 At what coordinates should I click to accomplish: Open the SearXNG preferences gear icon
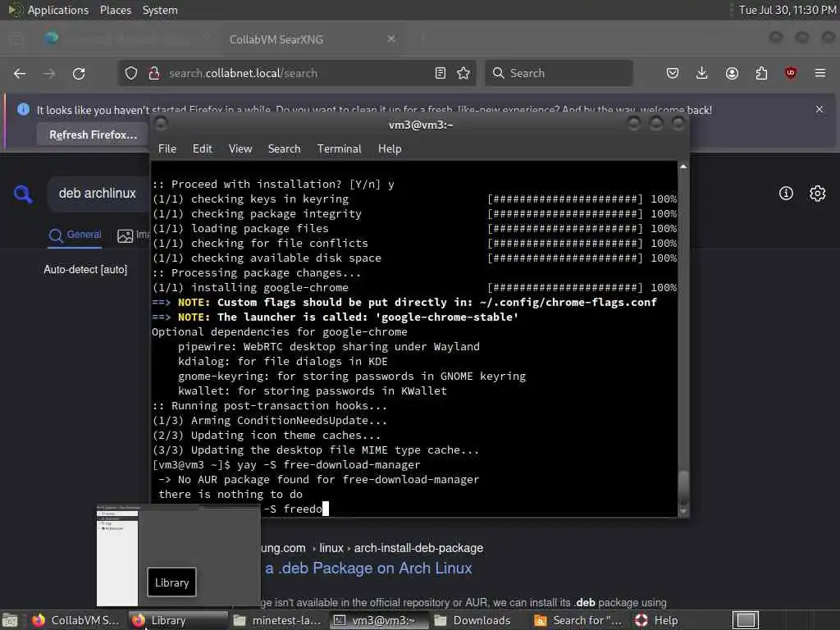[x=818, y=194]
